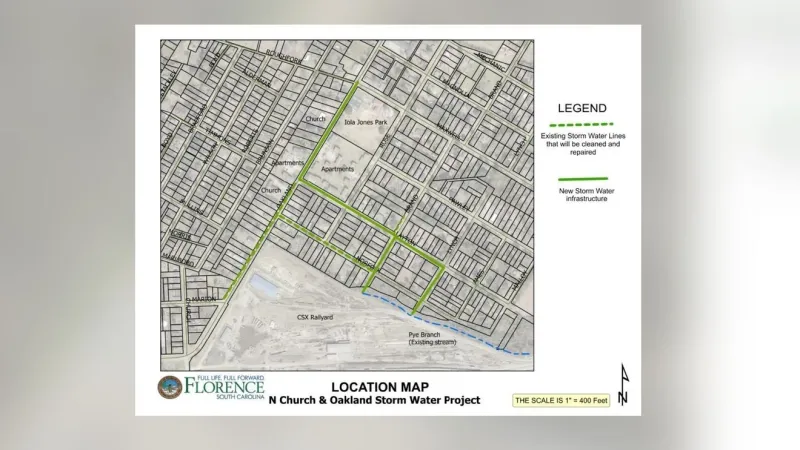800x450 pixels.
Task: Click the 'Pye Branch (Existing stream)' label
Action: (x=432, y=338)
